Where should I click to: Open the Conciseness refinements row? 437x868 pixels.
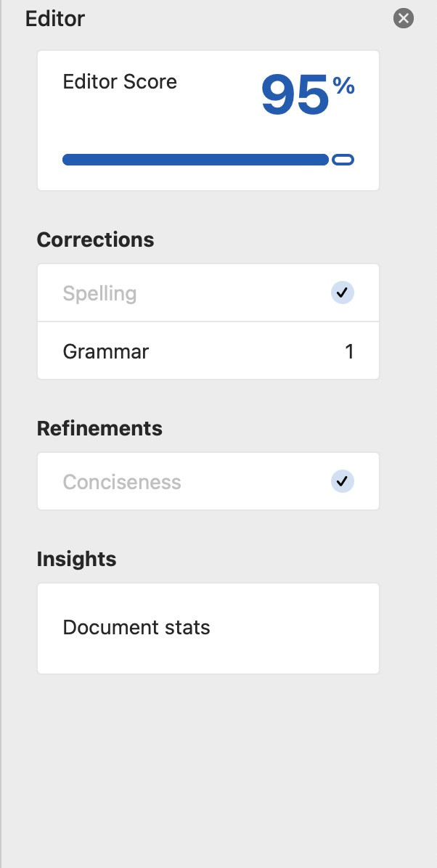208,481
